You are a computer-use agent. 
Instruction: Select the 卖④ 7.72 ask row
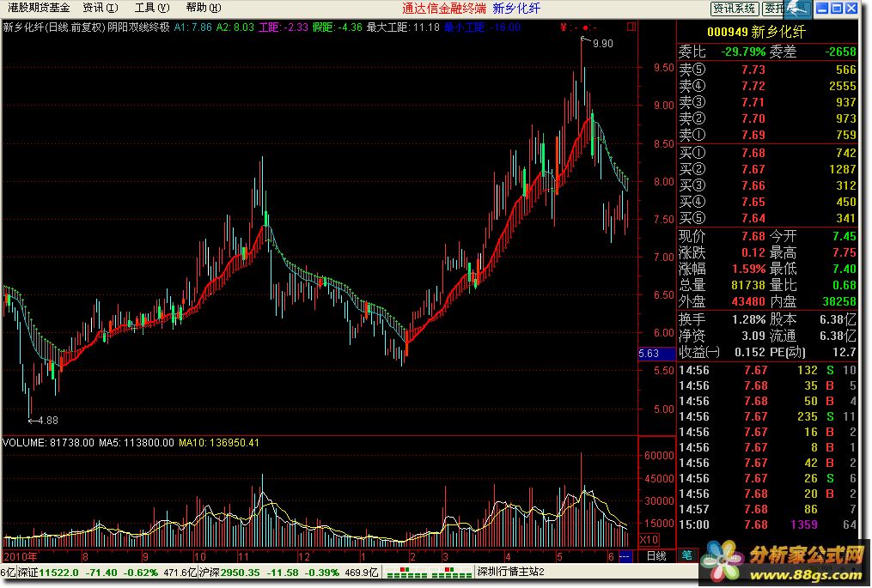(x=767, y=86)
